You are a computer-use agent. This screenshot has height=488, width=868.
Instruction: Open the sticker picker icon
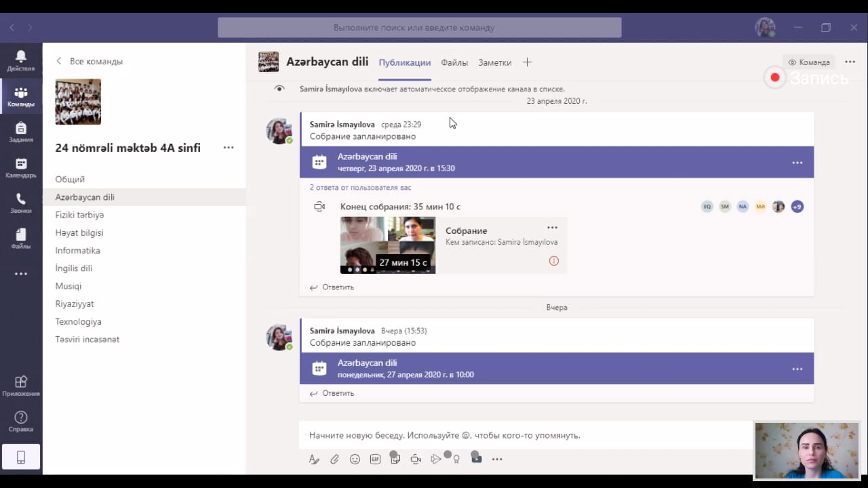pos(395,459)
